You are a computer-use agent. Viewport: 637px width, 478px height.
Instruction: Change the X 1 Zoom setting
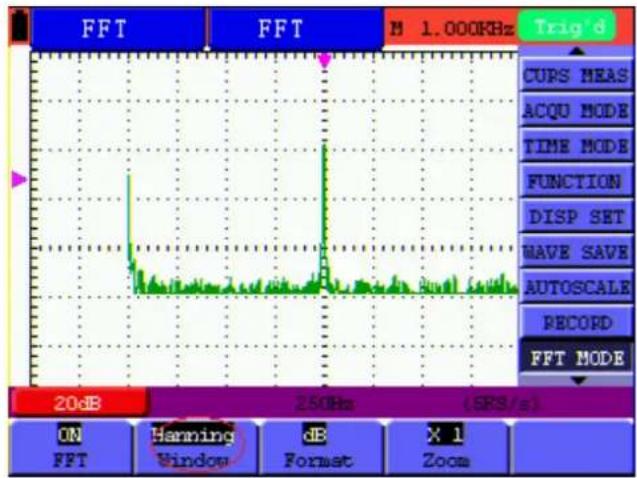[x=445, y=448]
